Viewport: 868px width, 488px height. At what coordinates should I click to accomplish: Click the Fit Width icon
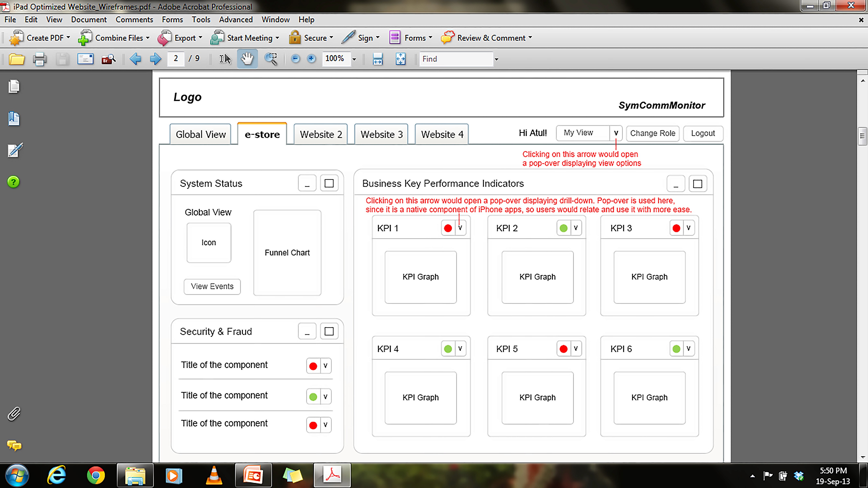coord(377,59)
